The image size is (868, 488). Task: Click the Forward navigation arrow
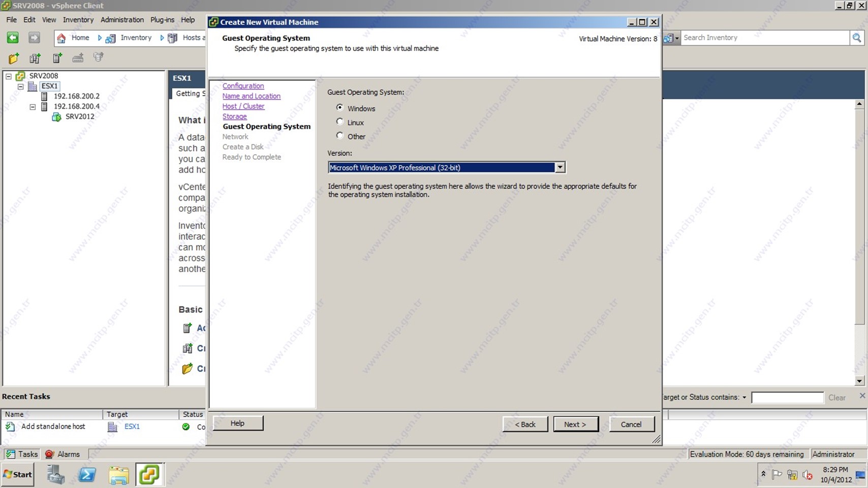pos(34,38)
